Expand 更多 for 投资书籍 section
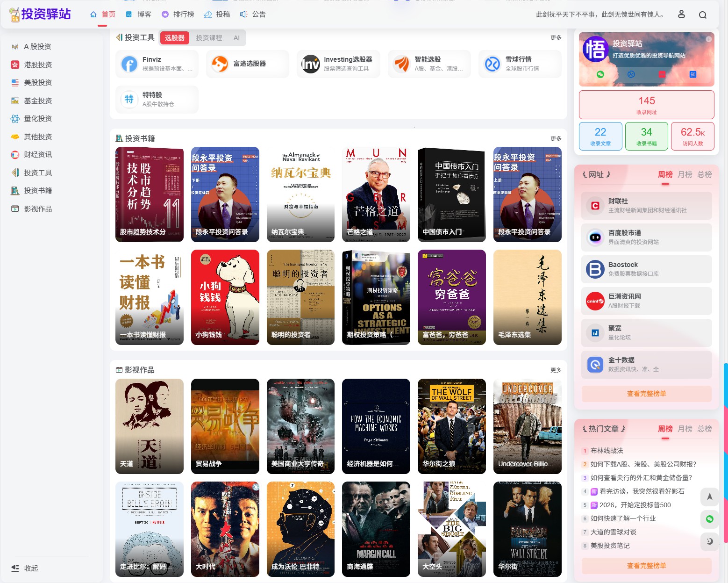The width and height of the screenshot is (728, 583). 556,138
